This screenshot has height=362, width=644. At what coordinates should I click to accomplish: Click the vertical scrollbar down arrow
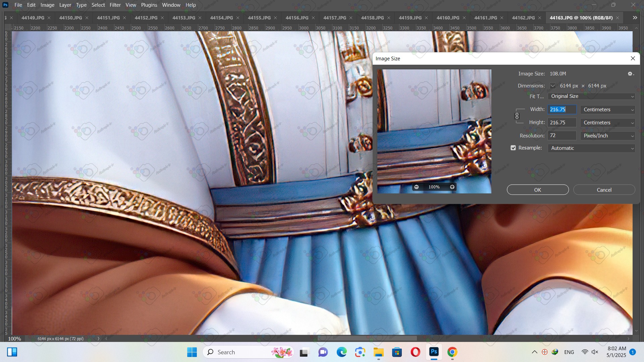pyautogui.click(x=637, y=331)
